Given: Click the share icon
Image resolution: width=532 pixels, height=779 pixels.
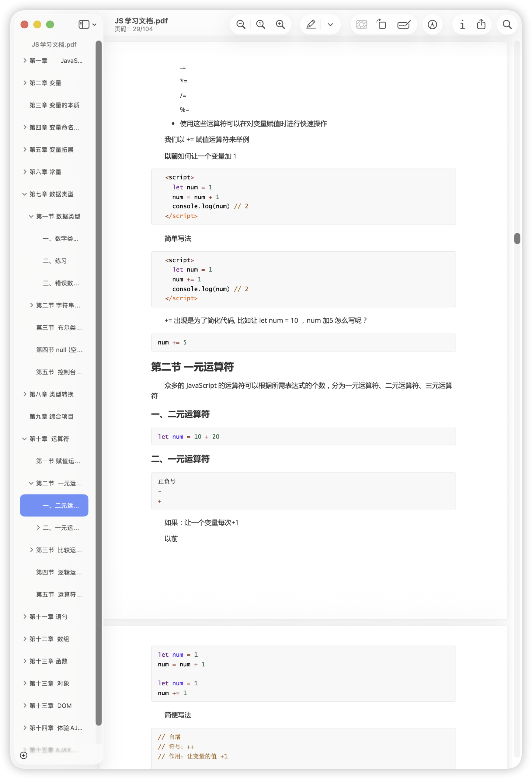Looking at the screenshot, I should pyautogui.click(x=481, y=24).
